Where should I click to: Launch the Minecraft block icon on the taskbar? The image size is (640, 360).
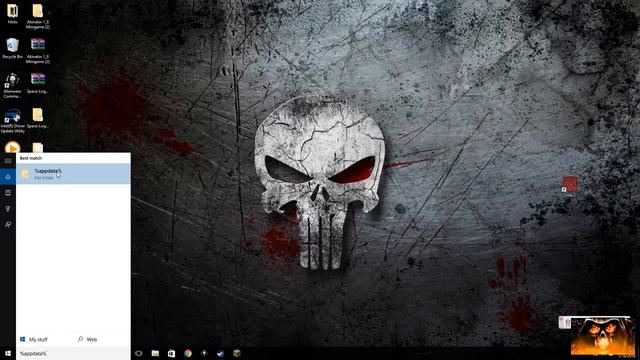pyautogui.click(x=237, y=353)
